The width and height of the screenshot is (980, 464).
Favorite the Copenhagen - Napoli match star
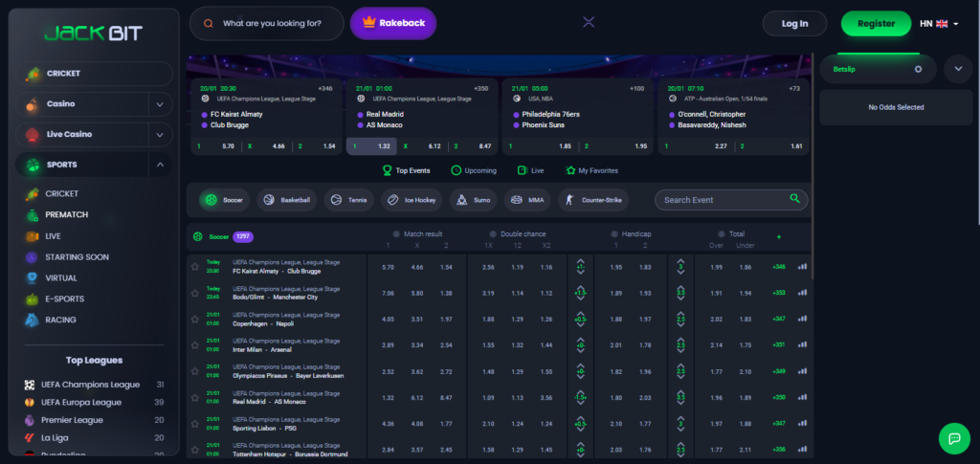(x=195, y=320)
